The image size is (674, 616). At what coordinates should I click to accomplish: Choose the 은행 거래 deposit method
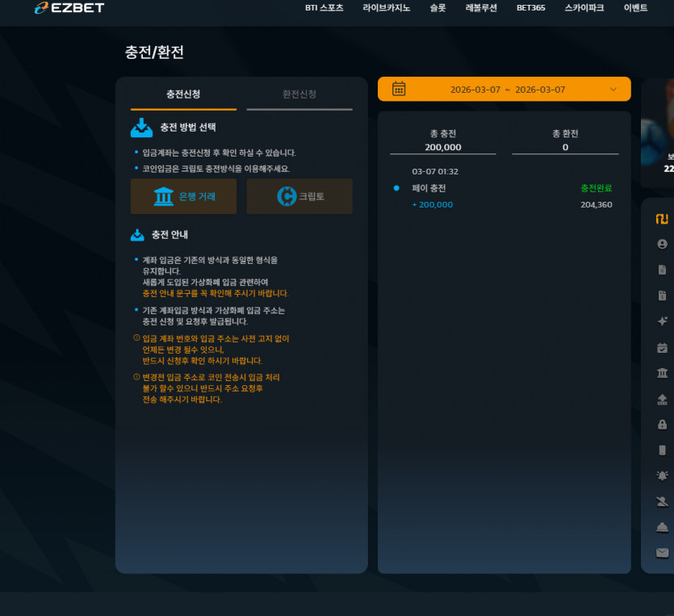point(183,196)
